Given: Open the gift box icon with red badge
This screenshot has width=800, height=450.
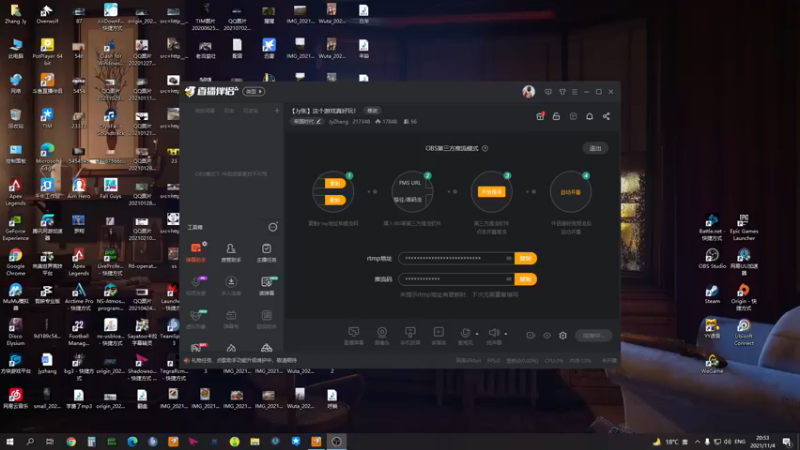Looking at the screenshot, I should [540, 116].
